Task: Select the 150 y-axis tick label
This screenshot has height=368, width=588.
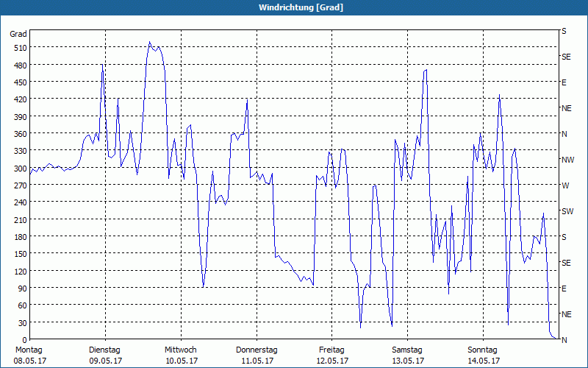Action: click(x=21, y=254)
